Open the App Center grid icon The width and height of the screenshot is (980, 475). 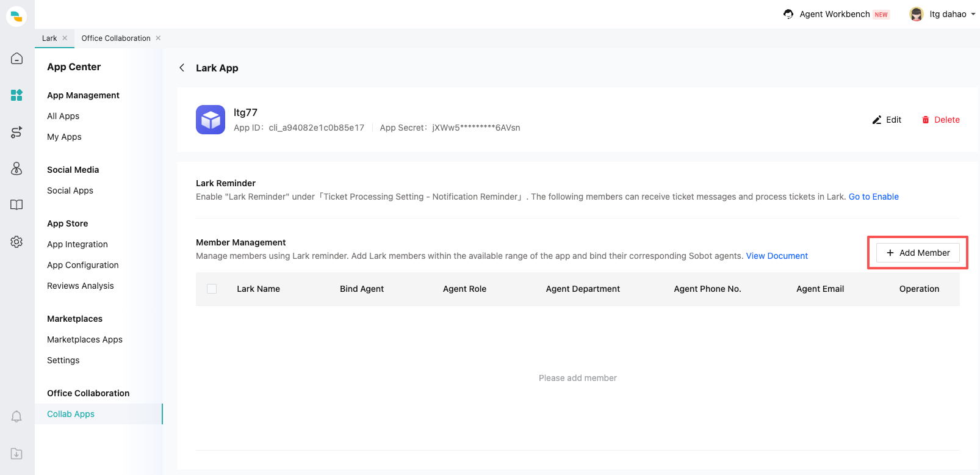coord(16,95)
